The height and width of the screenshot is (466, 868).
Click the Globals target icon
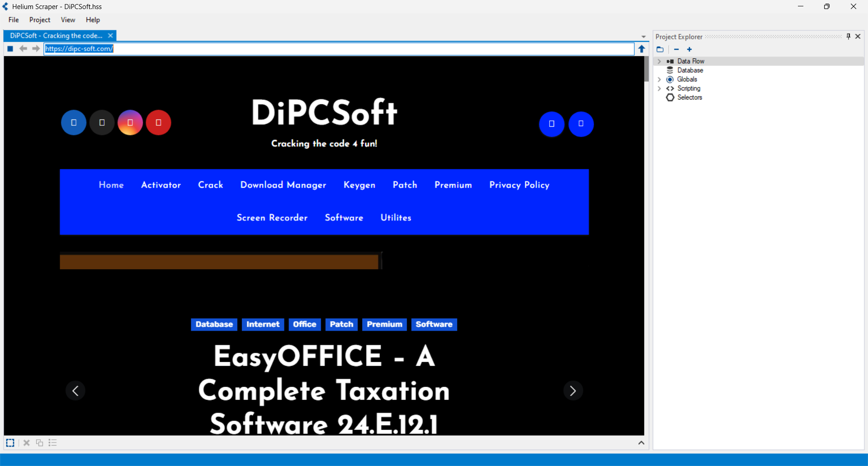tap(670, 79)
